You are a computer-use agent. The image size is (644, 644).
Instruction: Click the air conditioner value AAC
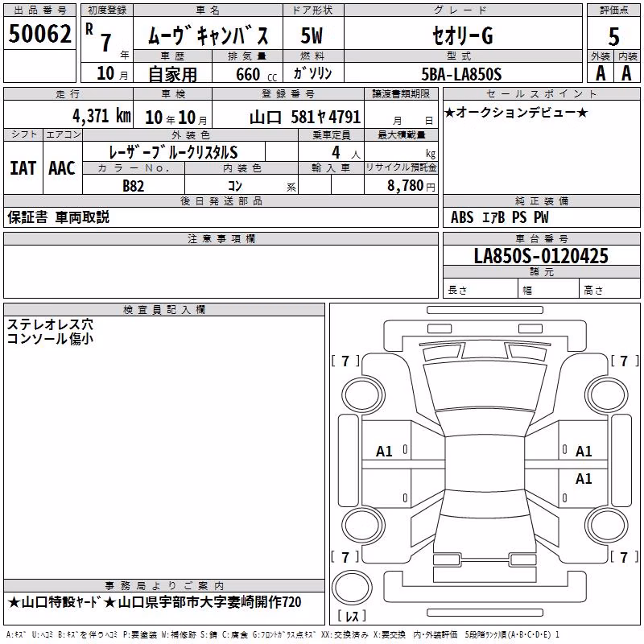pos(62,168)
